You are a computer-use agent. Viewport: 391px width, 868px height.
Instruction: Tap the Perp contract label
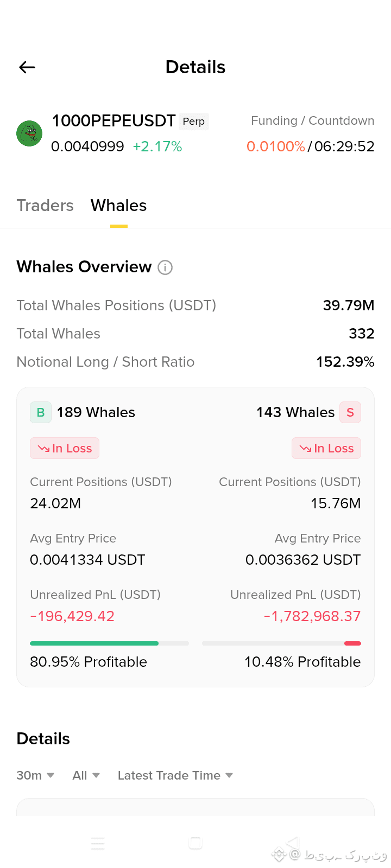pos(194,122)
